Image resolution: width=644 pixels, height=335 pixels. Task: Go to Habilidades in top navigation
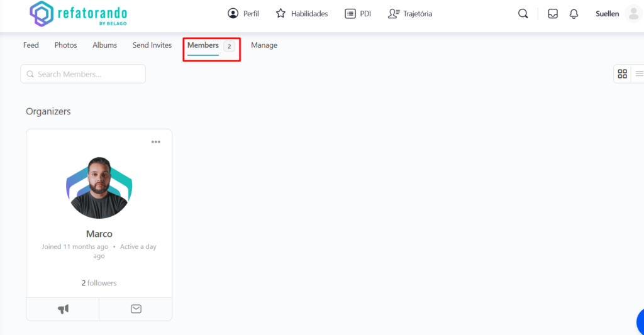click(x=302, y=14)
